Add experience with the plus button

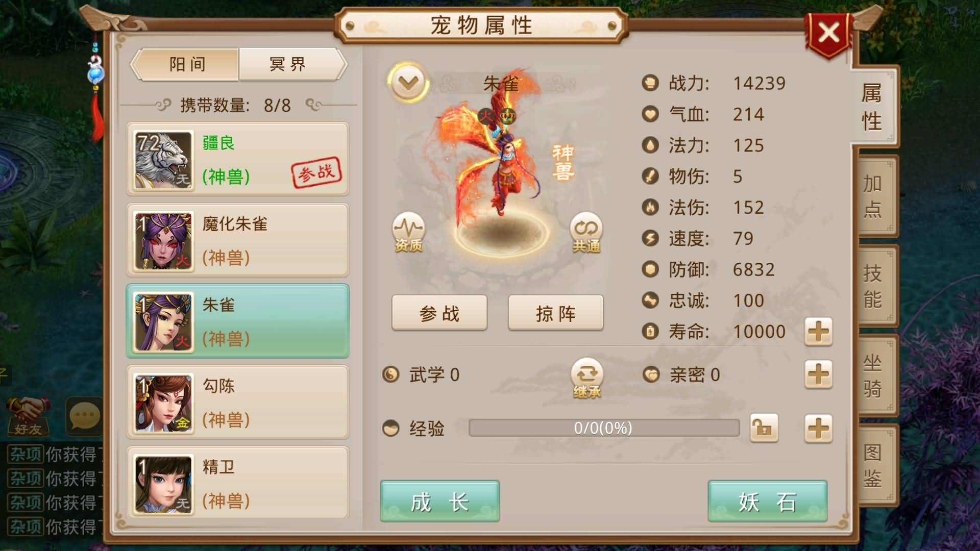[818, 428]
